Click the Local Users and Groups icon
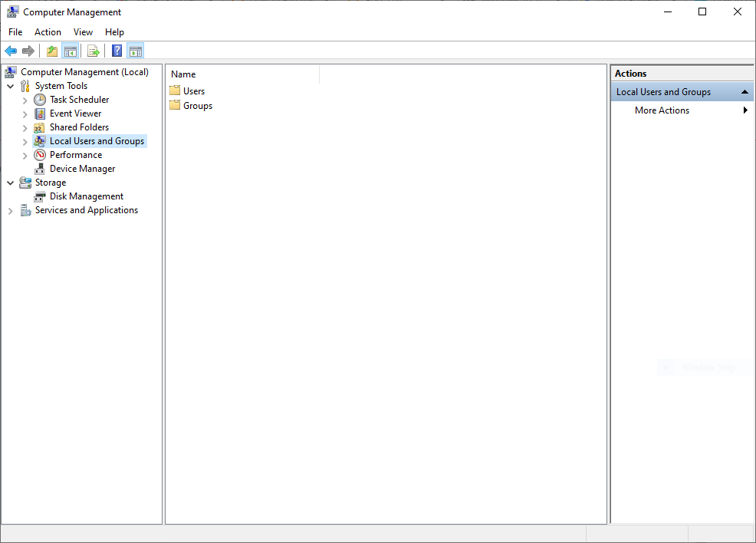The height and width of the screenshot is (543, 756). (40, 141)
